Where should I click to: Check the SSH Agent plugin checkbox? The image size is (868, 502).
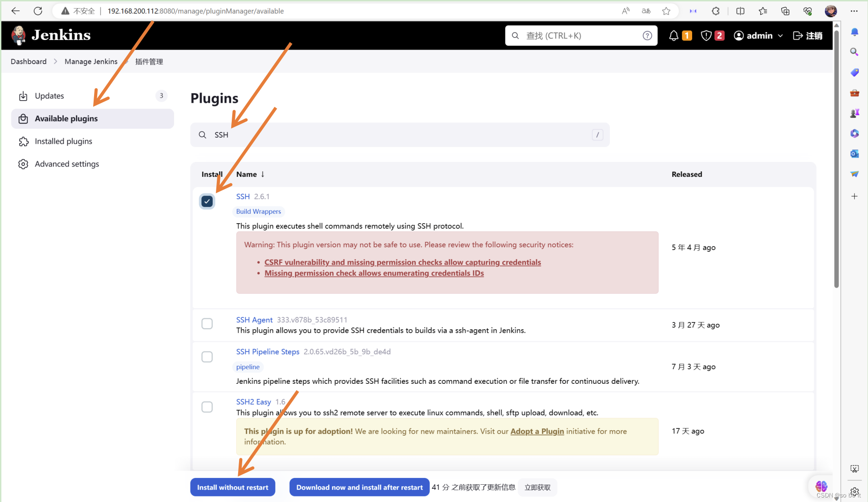click(207, 324)
